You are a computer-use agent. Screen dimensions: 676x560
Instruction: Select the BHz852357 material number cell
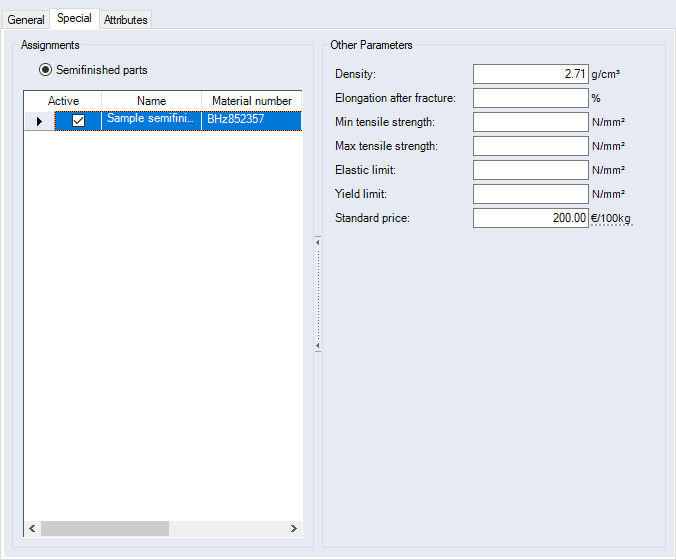(251, 120)
